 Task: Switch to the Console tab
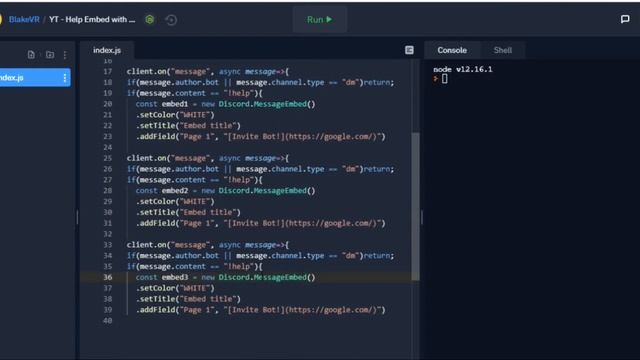click(452, 50)
